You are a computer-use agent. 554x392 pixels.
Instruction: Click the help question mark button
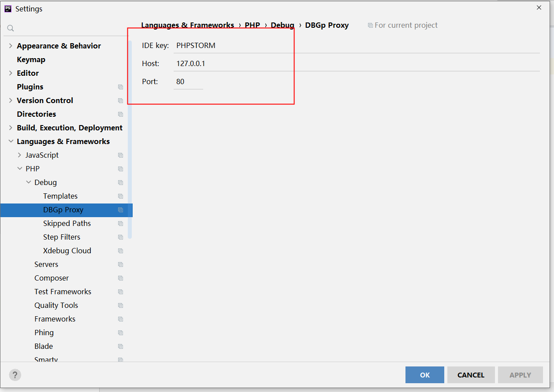coord(15,375)
